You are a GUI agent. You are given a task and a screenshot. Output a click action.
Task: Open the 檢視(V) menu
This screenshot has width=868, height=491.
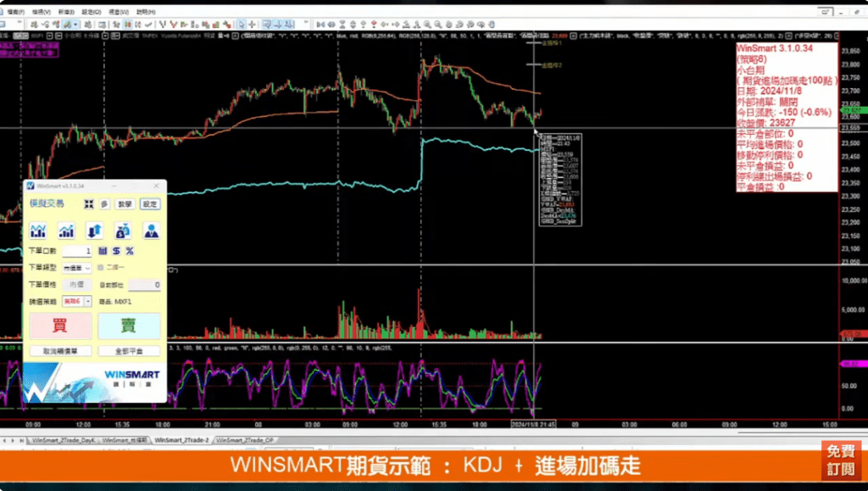[41, 12]
